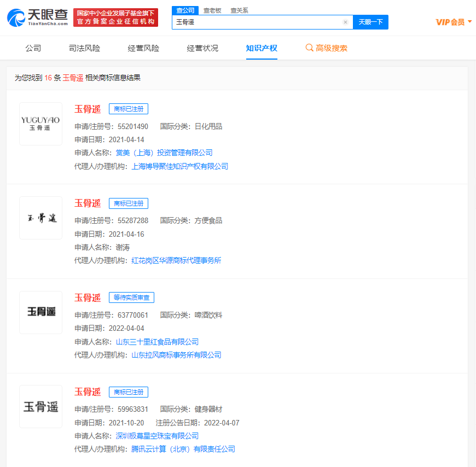Image resolution: width=476 pixels, height=467 pixels.
Task: Click 注册公告日期 value 2022-04-07
Action: click(222, 423)
